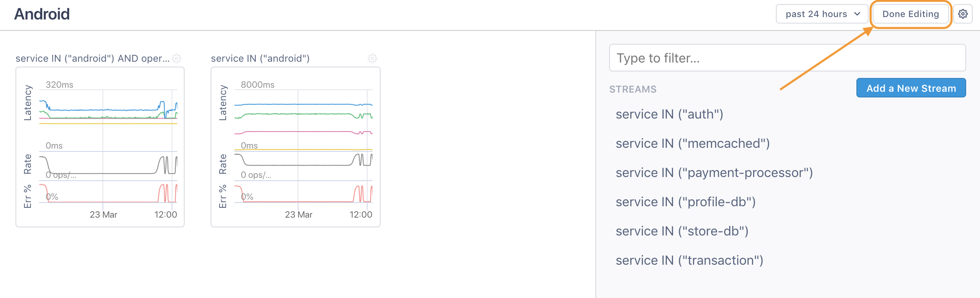This screenshot has height=298, width=980.
Task: Select the service IN ("memcached") stream
Action: click(x=693, y=144)
